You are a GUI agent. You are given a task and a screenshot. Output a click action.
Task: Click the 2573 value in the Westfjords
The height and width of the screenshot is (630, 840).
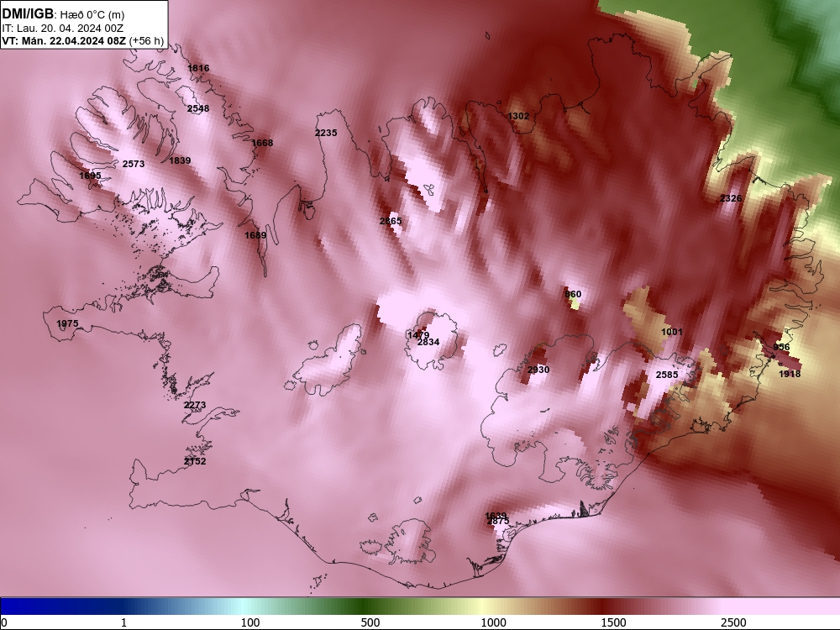134,164
